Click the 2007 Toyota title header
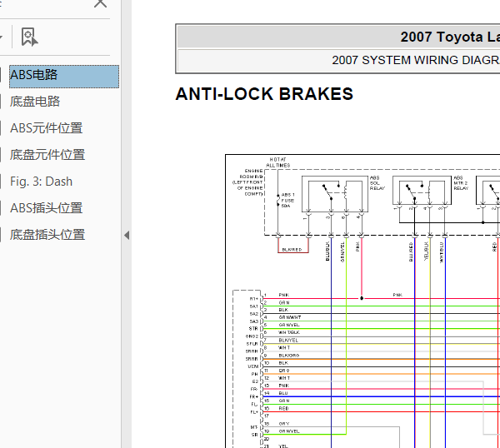The width and height of the screenshot is (500, 448). pos(450,37)
